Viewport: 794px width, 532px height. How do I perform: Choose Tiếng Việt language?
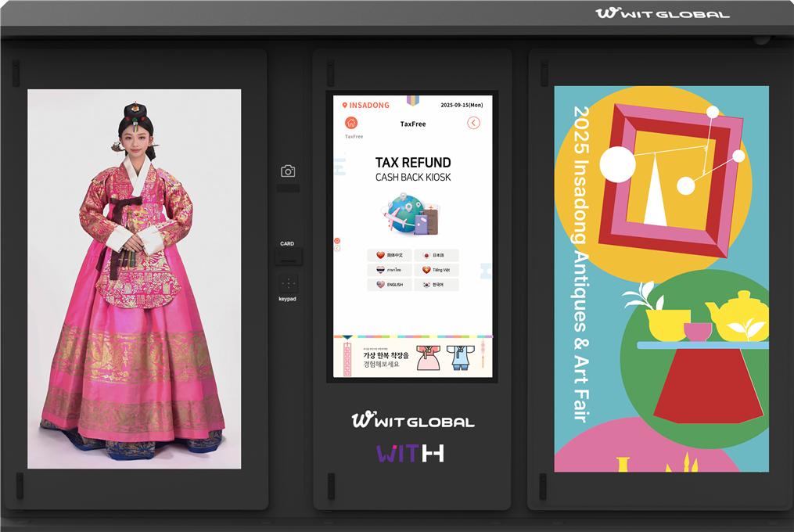click(436, 270)
